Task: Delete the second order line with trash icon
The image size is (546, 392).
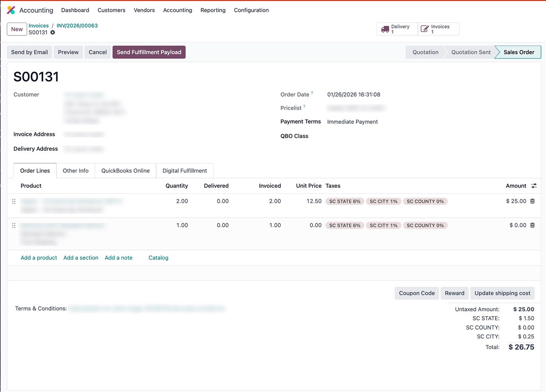Action: coord(532,225)
